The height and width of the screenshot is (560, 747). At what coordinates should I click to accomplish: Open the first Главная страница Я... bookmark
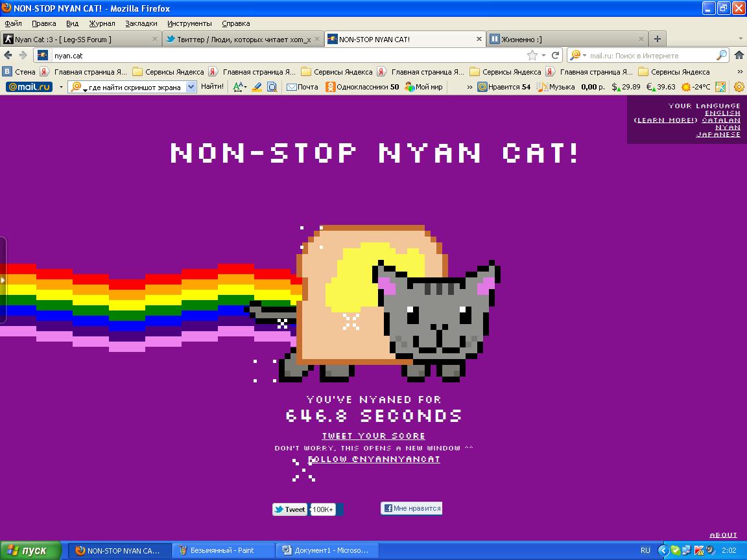(84, 71)
